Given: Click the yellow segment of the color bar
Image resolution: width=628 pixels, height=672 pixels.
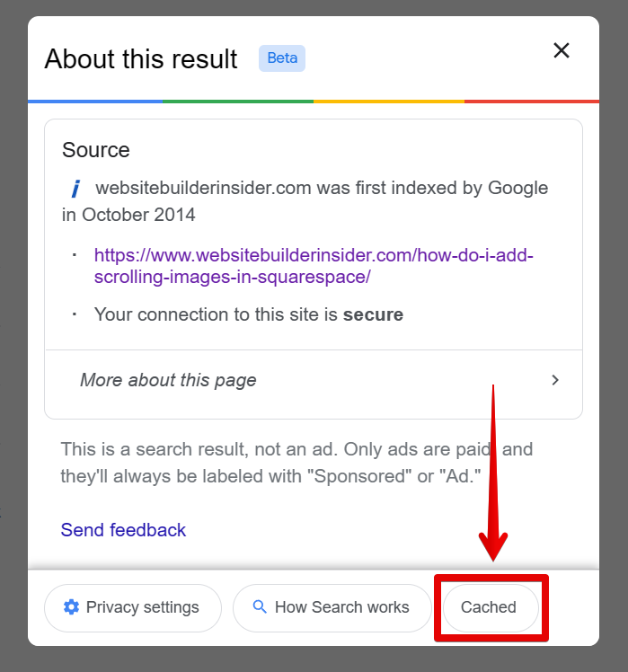Looking at the screenshot, I should tap(388, 101).
